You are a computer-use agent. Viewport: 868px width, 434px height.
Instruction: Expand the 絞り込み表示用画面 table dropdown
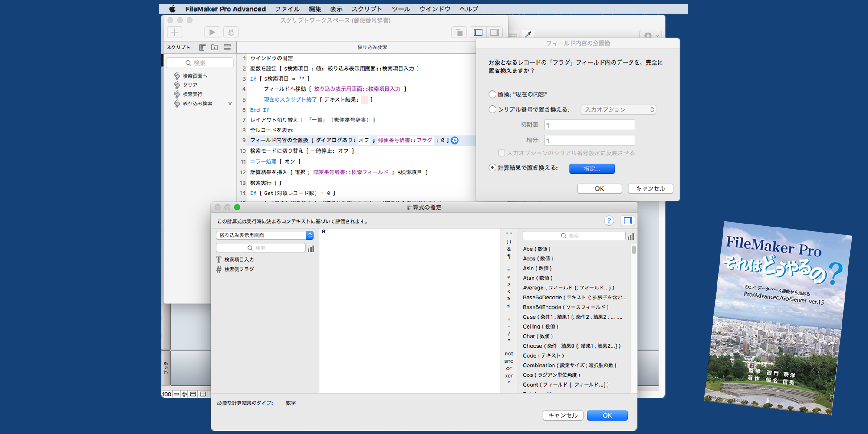pyautogui.click(x=264, y=235)
